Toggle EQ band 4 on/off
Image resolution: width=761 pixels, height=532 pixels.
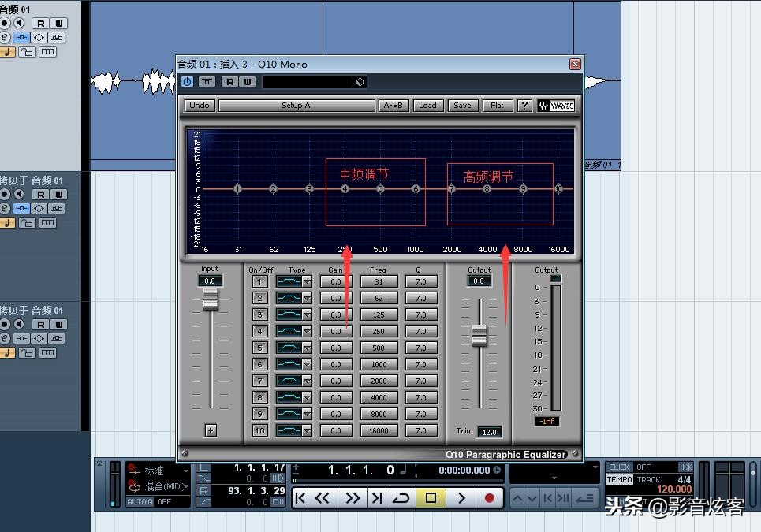coord(259,331)
